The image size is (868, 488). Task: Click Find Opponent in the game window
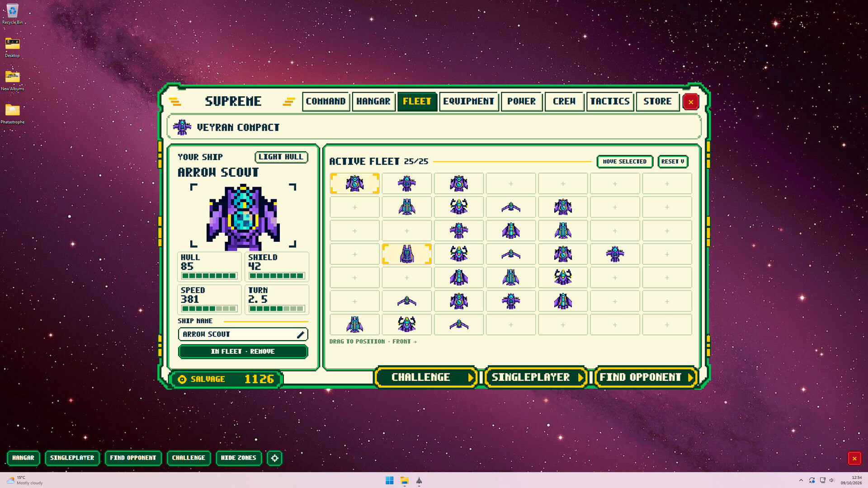pyautogui.click(x=646, y=377)
